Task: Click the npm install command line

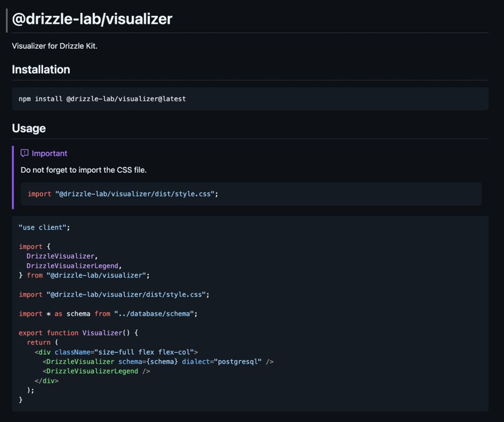Action: (102, 99)
